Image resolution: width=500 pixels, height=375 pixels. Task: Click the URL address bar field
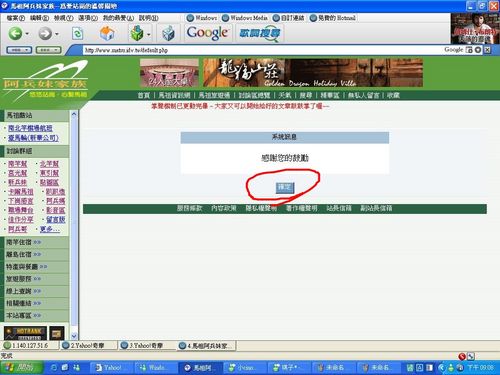click(262, 50)
